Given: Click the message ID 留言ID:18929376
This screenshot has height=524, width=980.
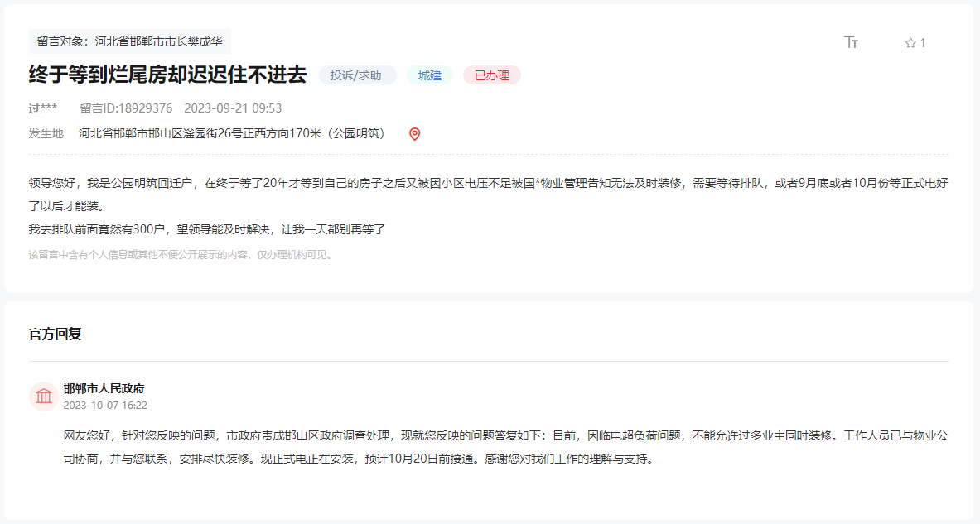Looking at the screenshot, I should [x=126, y=108].
